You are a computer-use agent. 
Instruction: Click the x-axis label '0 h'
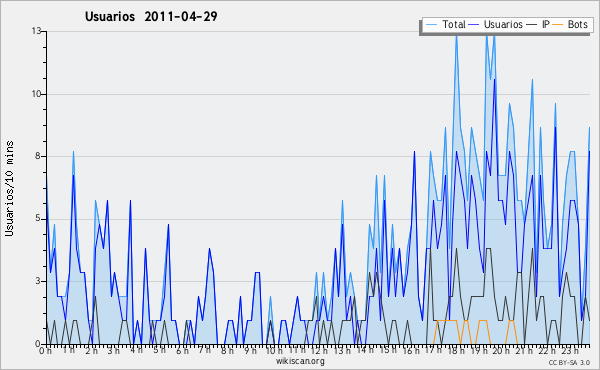coord(45,350)
